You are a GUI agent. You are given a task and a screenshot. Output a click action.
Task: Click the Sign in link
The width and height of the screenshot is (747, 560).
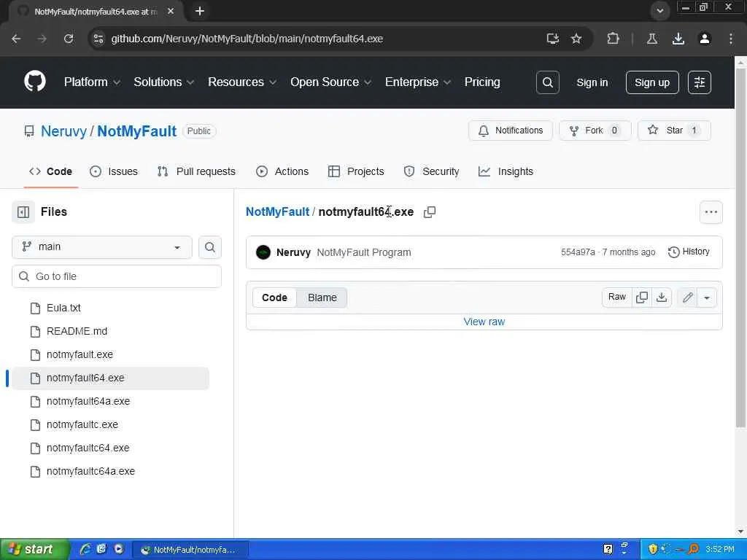(x=592, y=82)
